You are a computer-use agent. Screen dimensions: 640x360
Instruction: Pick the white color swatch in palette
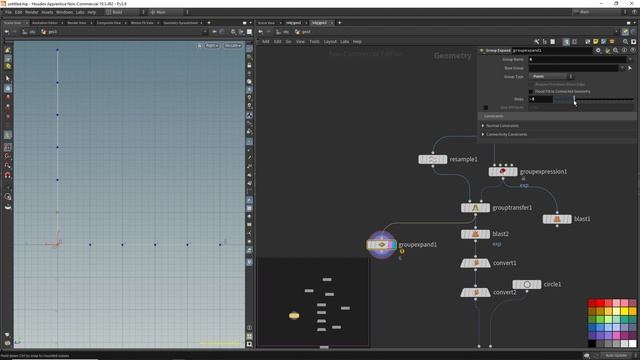632,343
